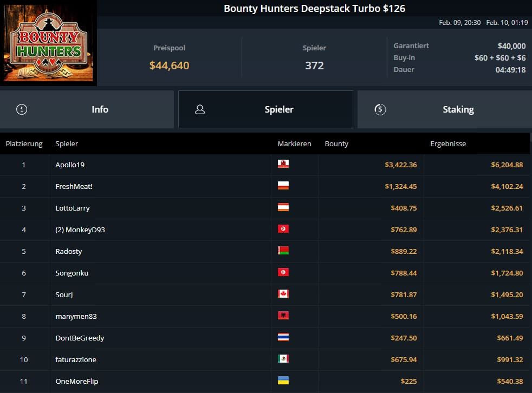This screenshot has width=532, height=393.
Task: Click the info circle icon on Info tab
Action: pyautogui.click(x=22, y=109)
